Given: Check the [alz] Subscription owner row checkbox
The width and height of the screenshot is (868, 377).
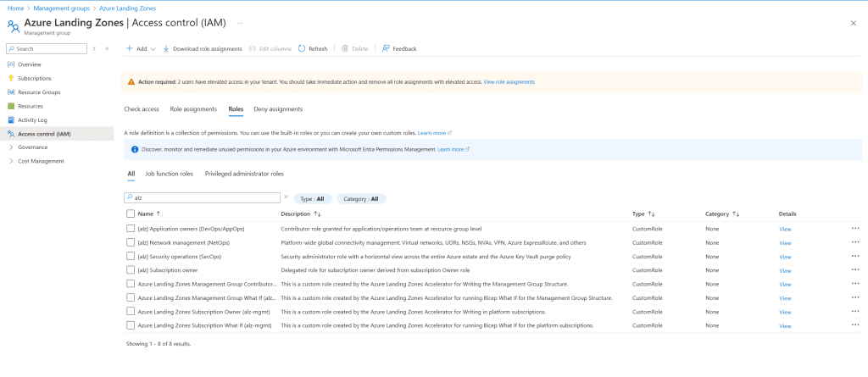Looking at the screenshot, I should pos(131,270).
